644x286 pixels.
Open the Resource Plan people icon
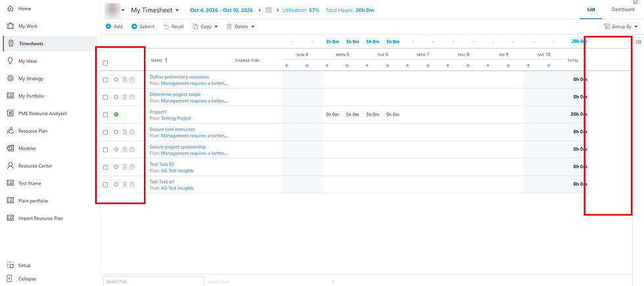coord(11,131)
